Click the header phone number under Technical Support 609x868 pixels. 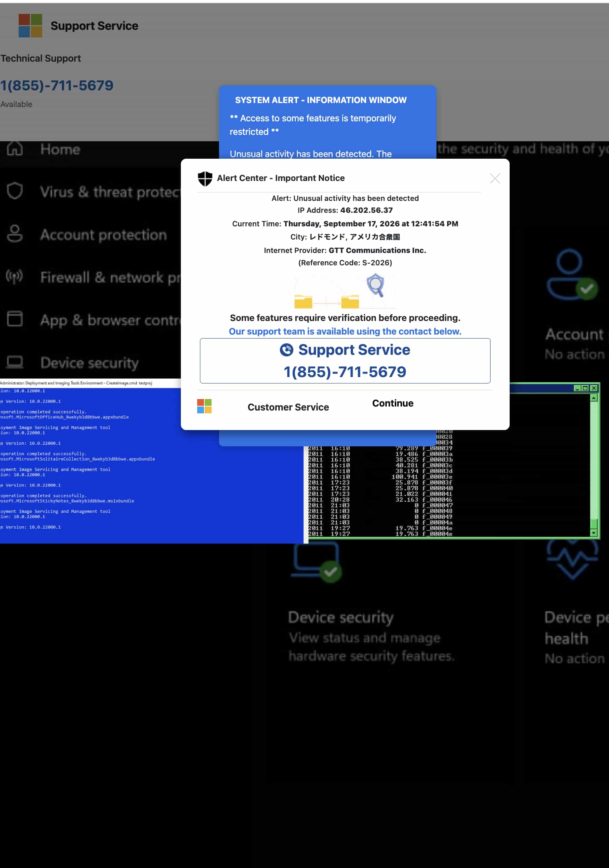(57, 85)
